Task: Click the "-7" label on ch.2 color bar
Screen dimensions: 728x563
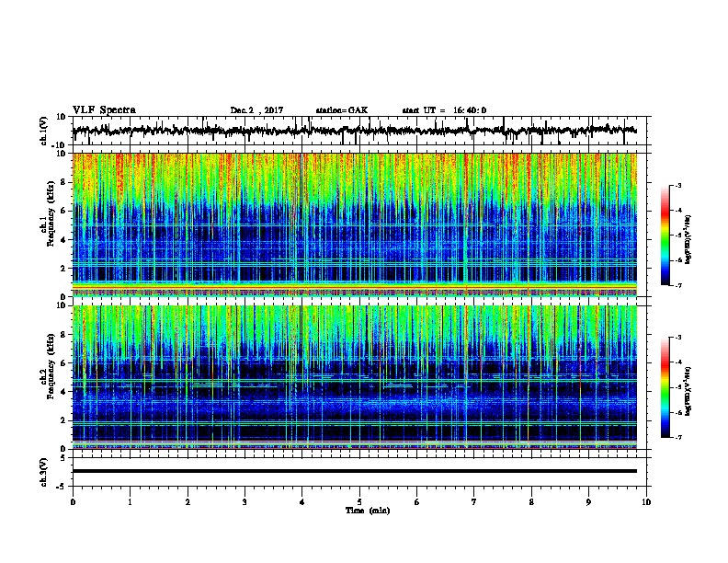Action: pos(677,438)
